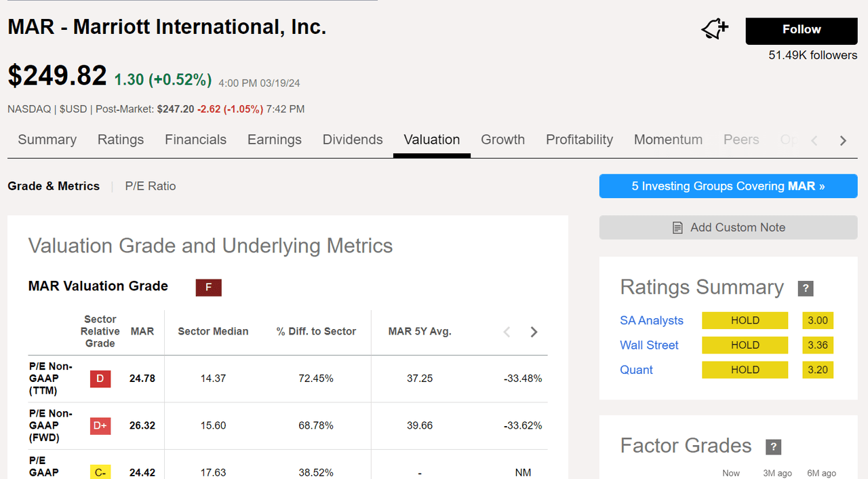The height and width of the screenshot is (479, 868).
Task: Click the % Diff. to Sector column header
Action: click(316, 332)
